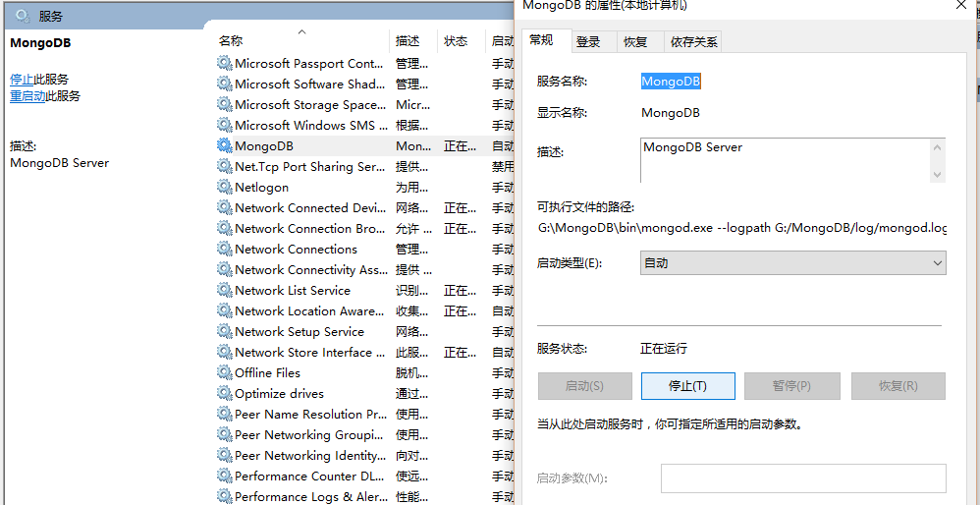Click gear icon beside Network Setup Service
Viewport: 980px width, 505px height.
[x=224, y=331]
